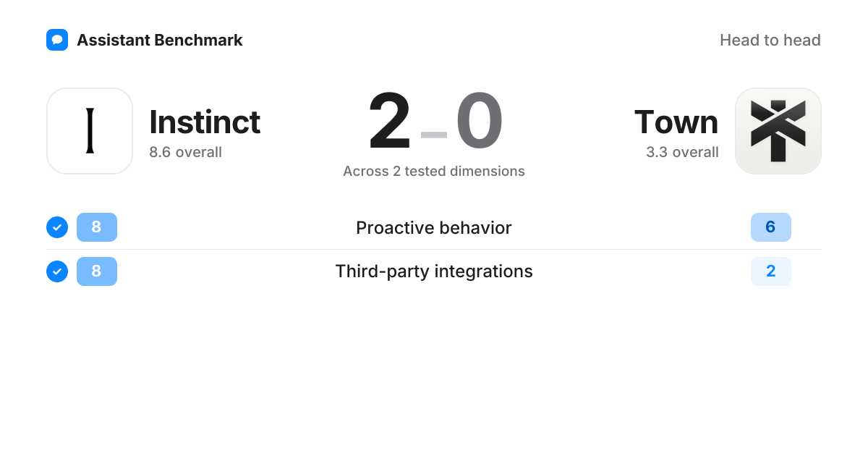The width and height of the screenshot is (868, 456).
Task: Click the winning score number 2
Action: pyautogui.click(x=390, y=121)
